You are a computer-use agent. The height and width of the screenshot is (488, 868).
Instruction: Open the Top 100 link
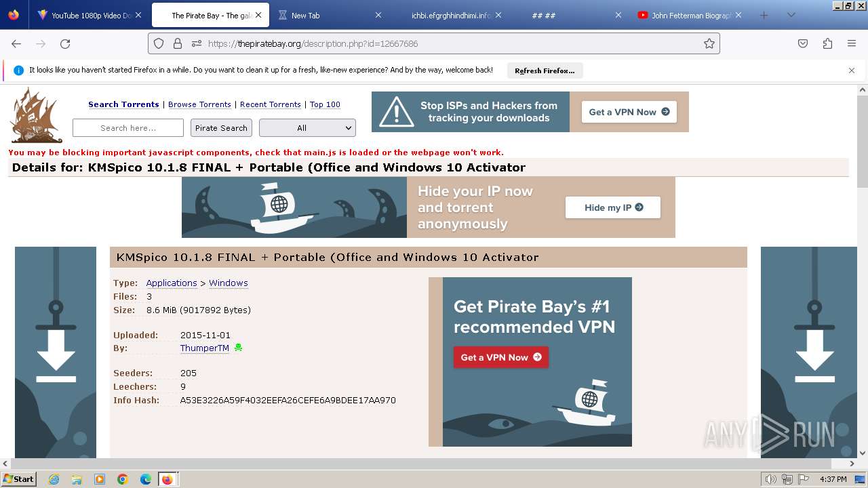coord(325,104)
